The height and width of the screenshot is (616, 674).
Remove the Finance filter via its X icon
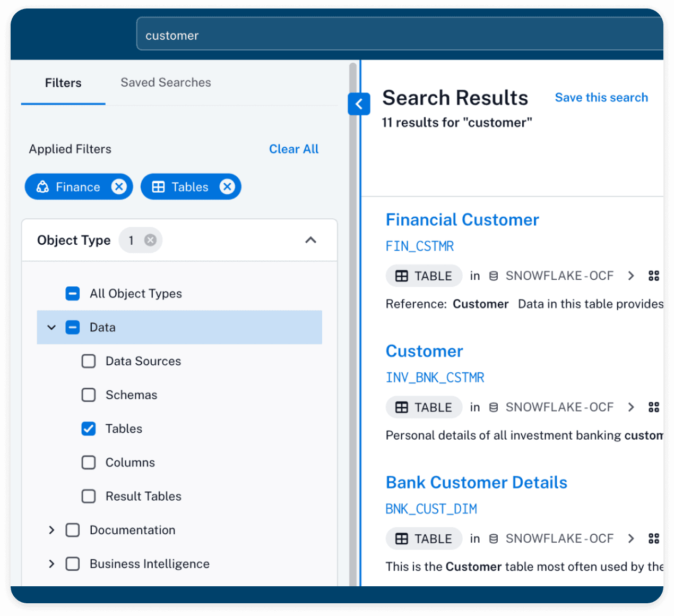(119, 186)
